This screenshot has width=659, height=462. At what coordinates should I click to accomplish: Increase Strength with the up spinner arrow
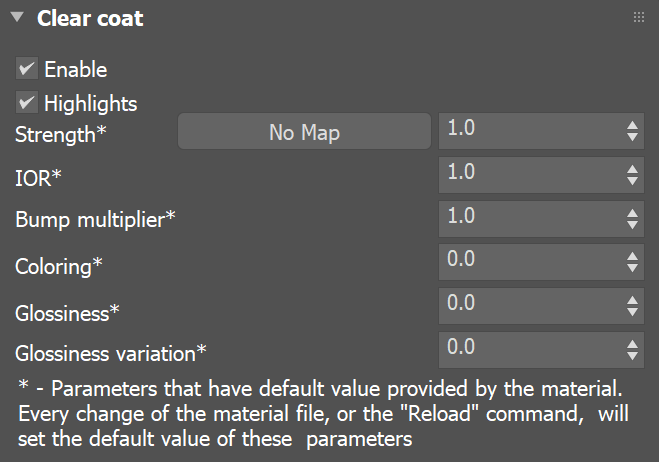tap(632, 126)
